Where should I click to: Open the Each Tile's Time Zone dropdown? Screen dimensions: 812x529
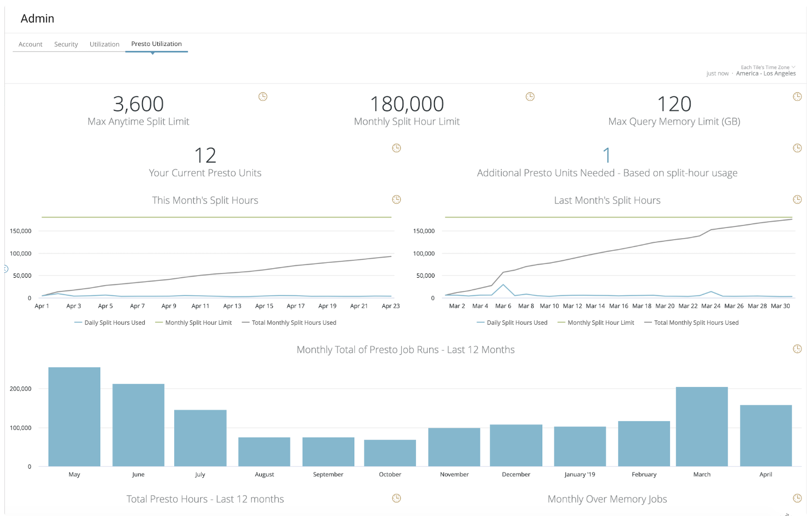pyautogui.click(x=768, y=68)
